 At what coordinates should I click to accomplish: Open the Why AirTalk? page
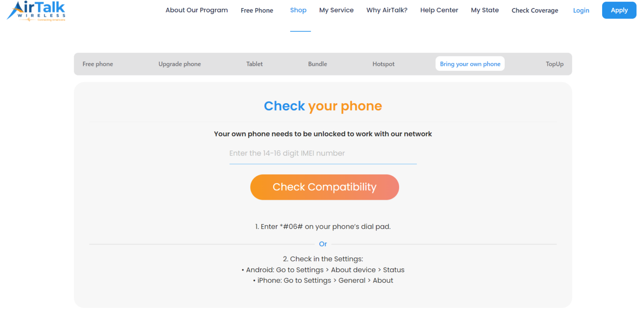click(387, 10)
